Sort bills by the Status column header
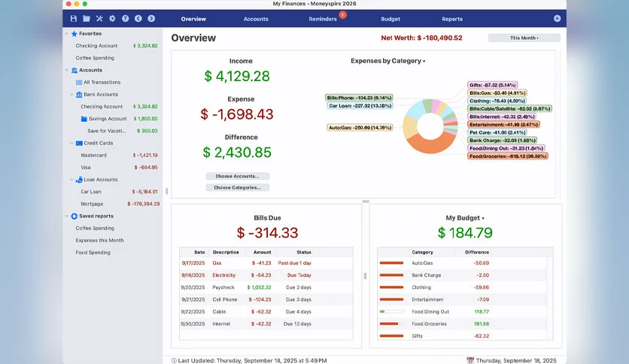Image resolution: width=629 pixels, height=364 pixels. pos(304,252)
